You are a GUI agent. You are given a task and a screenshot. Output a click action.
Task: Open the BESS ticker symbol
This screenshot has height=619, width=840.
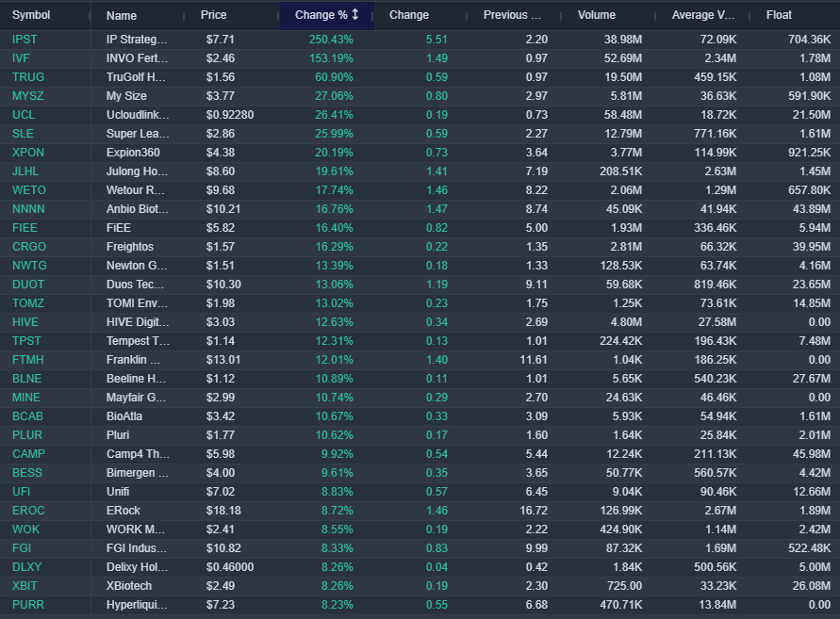pos(26,473)
